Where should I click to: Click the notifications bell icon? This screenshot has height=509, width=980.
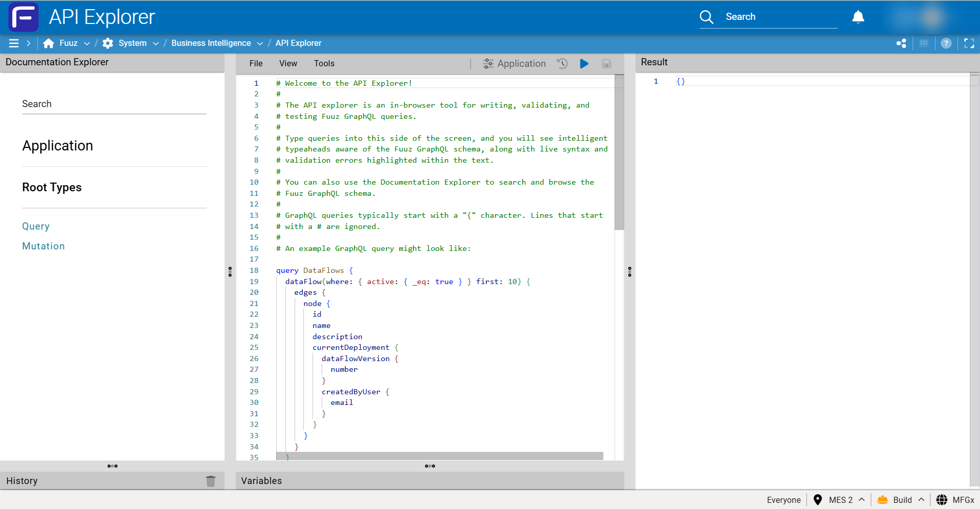858,17
